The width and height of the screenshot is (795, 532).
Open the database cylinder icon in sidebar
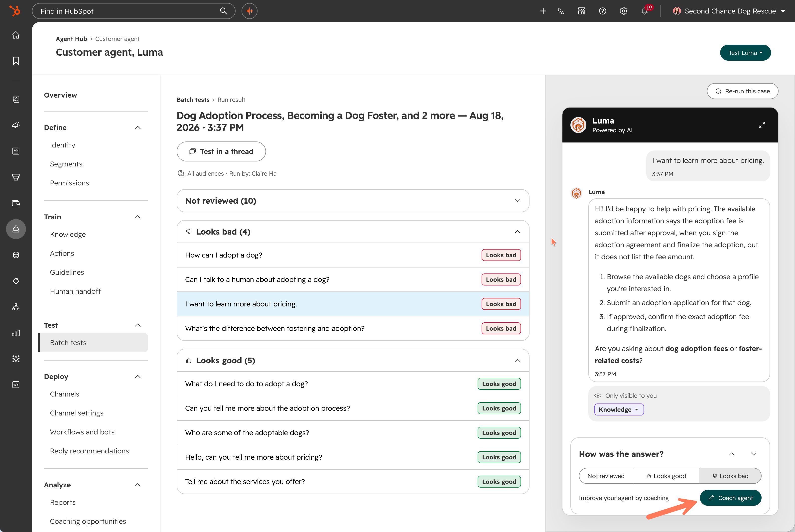pos(16,255)
